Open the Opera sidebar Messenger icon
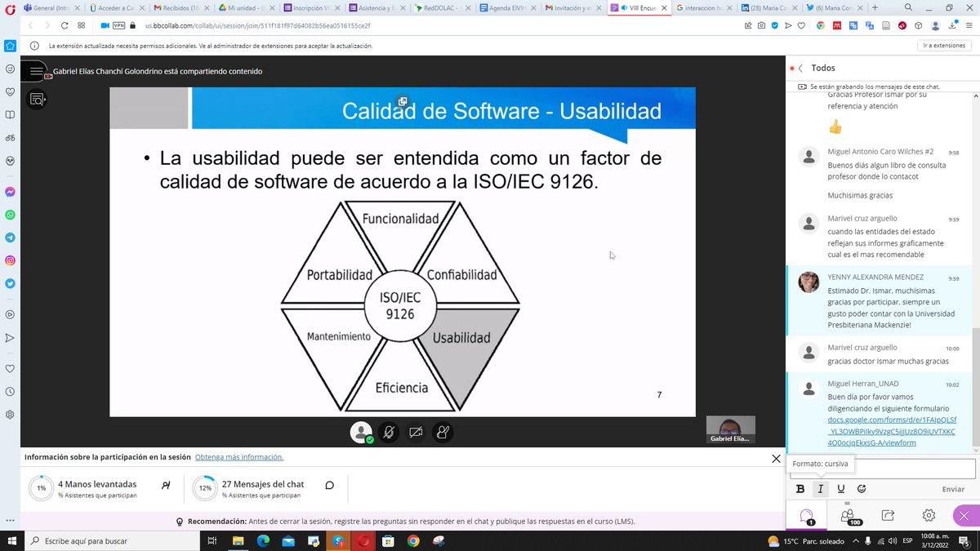The image size is (980, 551). tap(10, 193)
